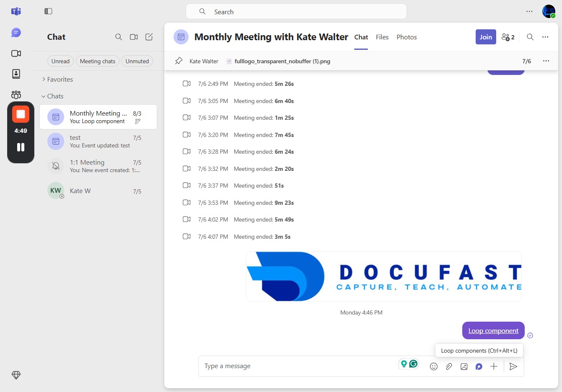Pause the screen recording
The image size is (562, 392).
click(x=21, y=147)
